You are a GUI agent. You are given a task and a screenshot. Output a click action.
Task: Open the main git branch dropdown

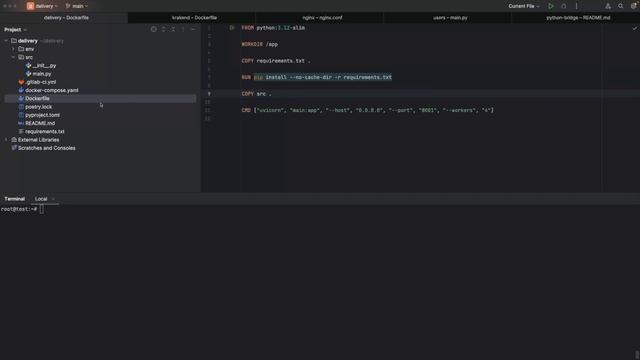point(77,6)
